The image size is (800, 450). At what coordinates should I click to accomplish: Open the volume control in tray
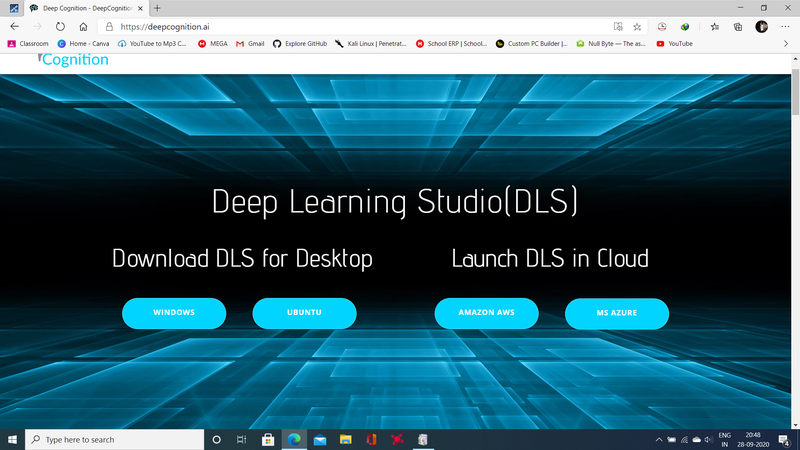tap(709, 439)
